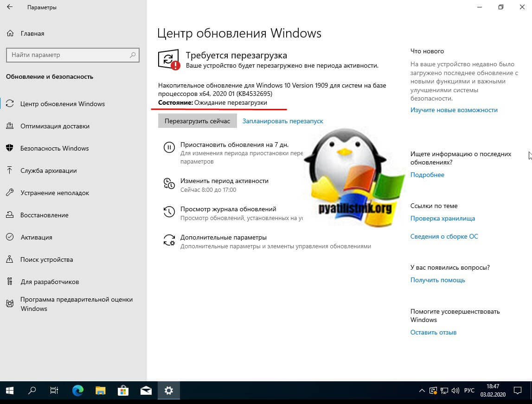This screenshot has width=532, height=404.
Task: Open the Mail app from the taskbar
Action: [x=146, y=391]
